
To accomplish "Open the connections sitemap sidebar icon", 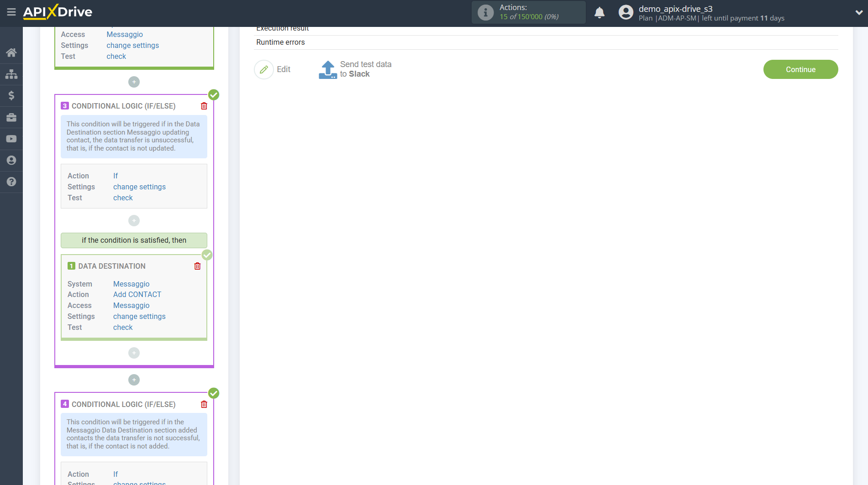I will pos(11,74).
